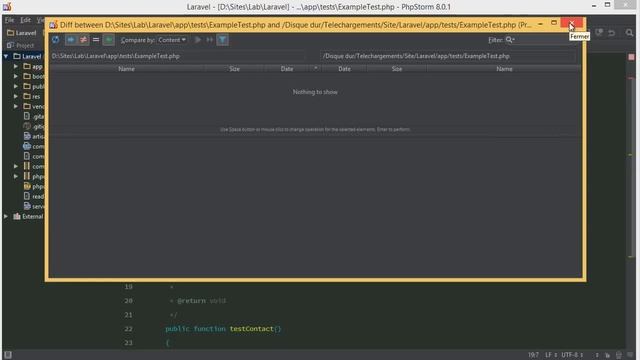
Task: Select the res folder icon in tree
Action: coord(27,96)
